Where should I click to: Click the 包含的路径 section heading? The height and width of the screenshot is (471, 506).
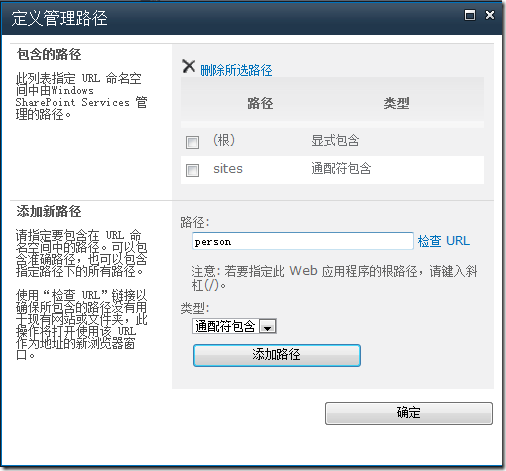(x=49, y=54)
